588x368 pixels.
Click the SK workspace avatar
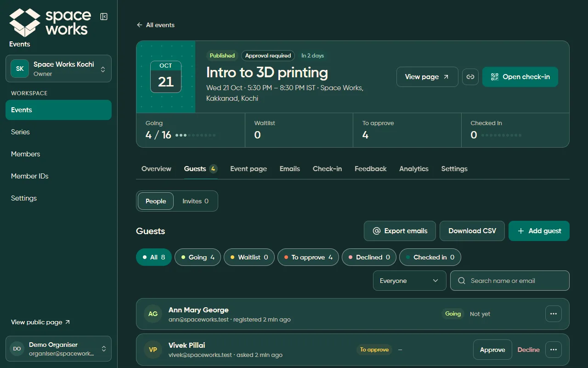pyautogui.click(x=20, y=69)
